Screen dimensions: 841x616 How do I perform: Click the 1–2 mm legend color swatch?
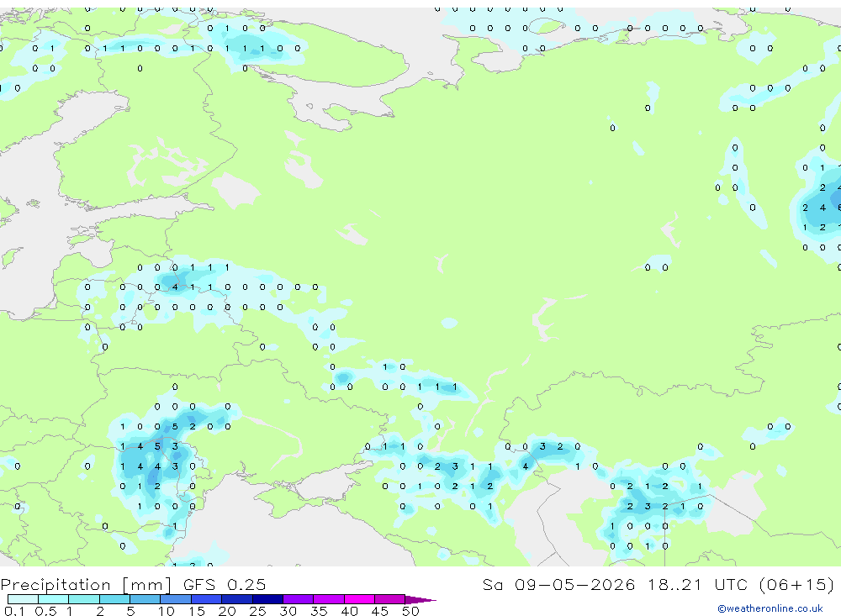(84, 599)
